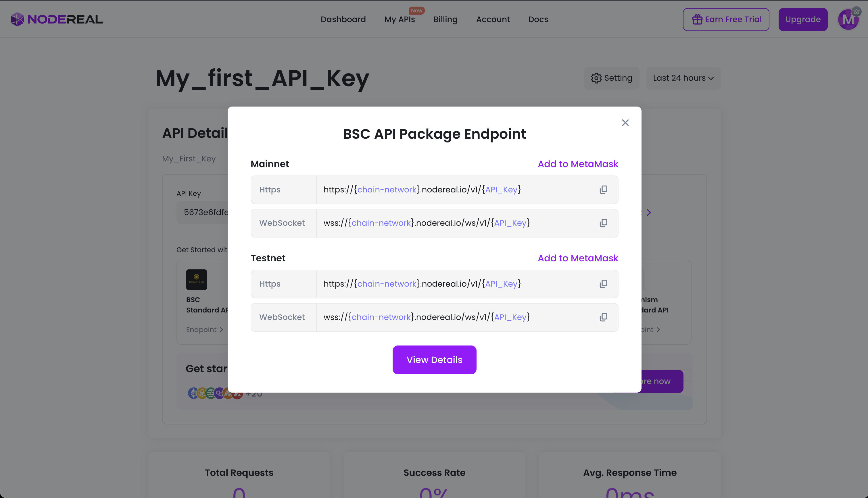
Task: Open the My APIs menu item
Action: tap(400, 20)
